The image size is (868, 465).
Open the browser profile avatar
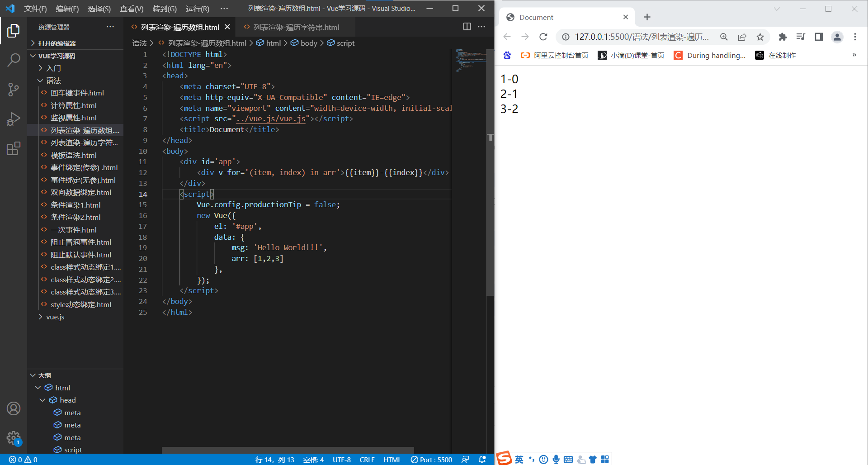tap(837, 37)
